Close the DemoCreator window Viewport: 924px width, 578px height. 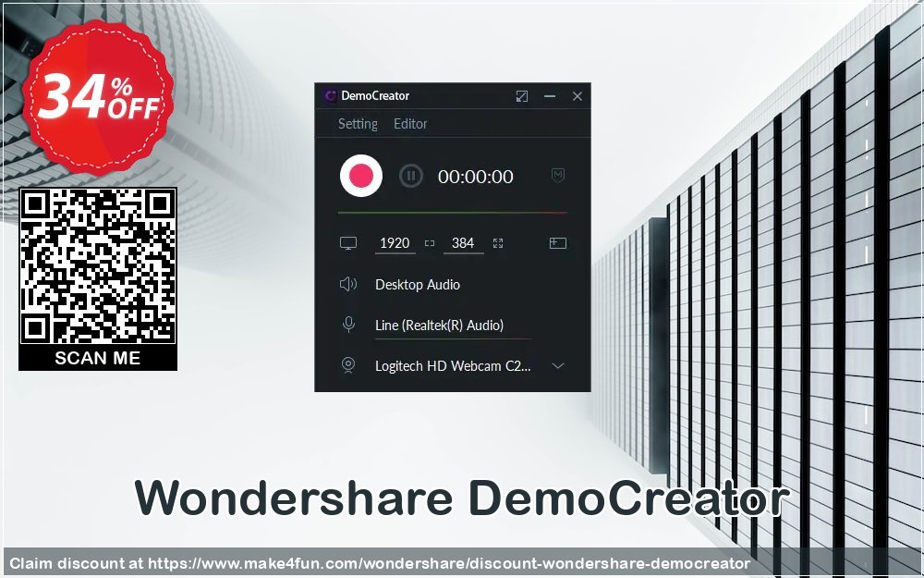[x=577, y=96]
